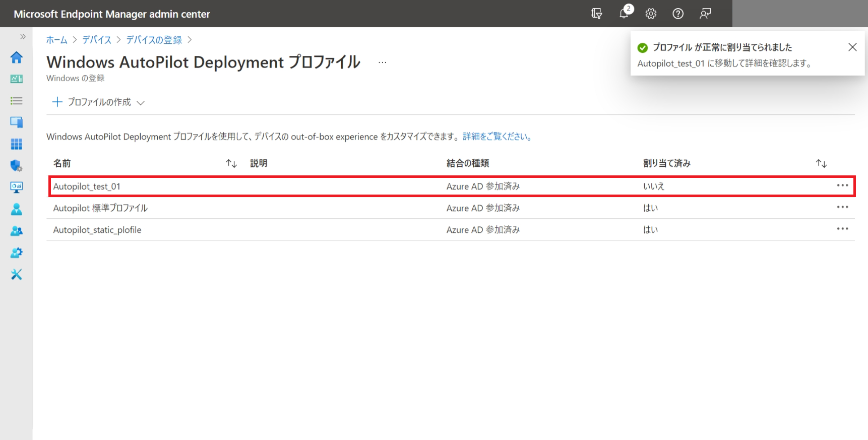
Task: Open ellipsis menu for Autopilot_test_01
Action: tap(842, 185)
